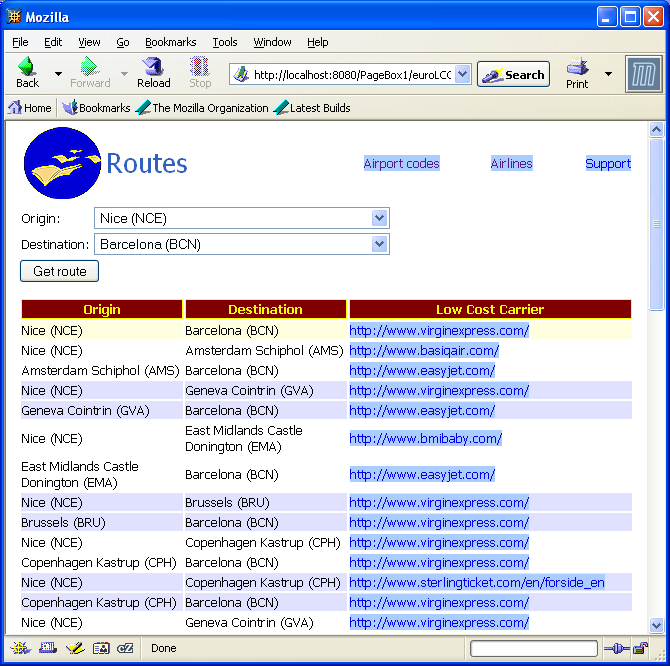Open the Bookmarks menu
The height and width of the screenshot is (666, 670).
pyautogui.click(x=170, y=42)
